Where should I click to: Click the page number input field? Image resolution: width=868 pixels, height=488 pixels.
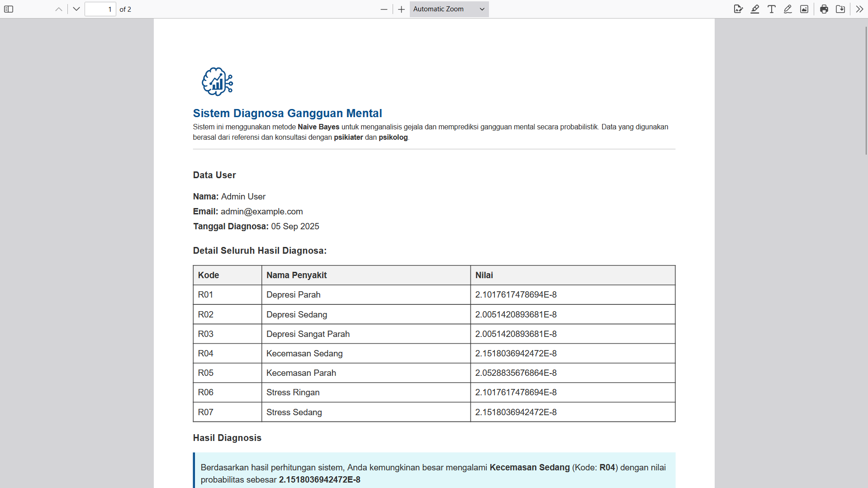click(100, 9)
